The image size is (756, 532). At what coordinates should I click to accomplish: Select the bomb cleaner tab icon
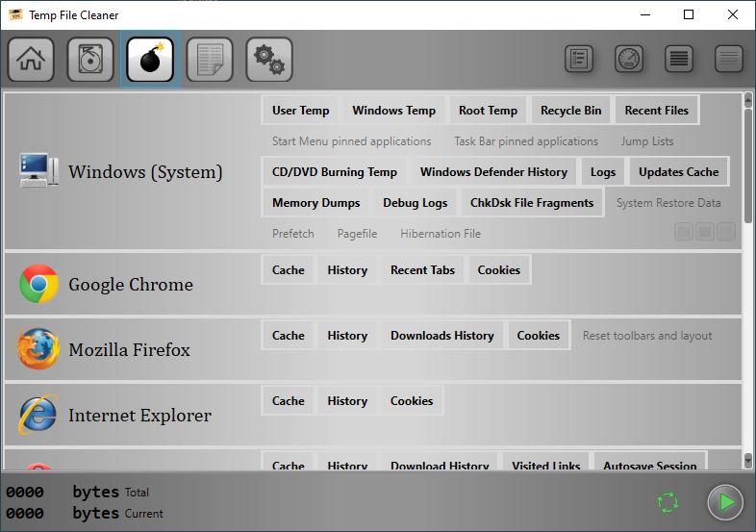[150, 60]
